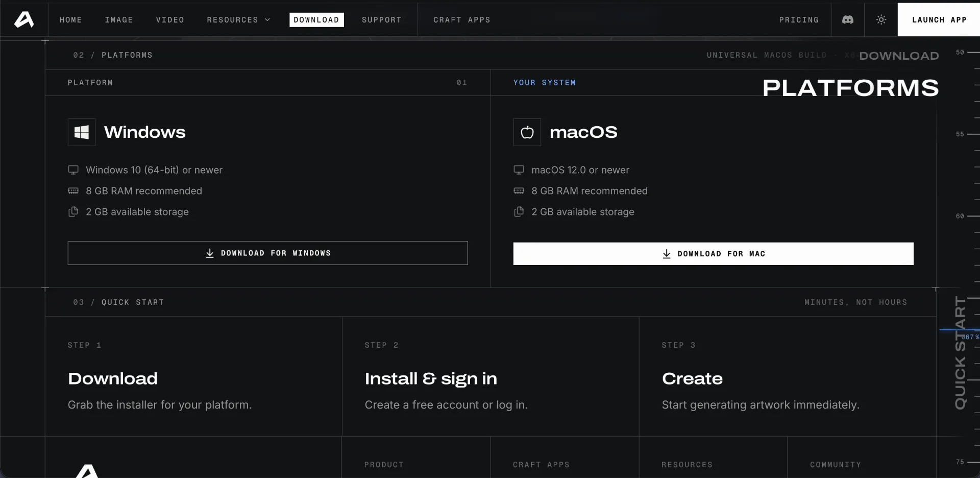The image size is (980, 478).
Task: Expand the Resources dropdown menu
Action: point(238,20)
